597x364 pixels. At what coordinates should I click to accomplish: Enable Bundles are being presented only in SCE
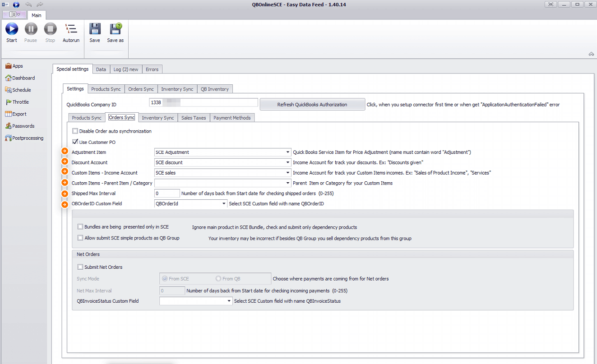[80, 227]
